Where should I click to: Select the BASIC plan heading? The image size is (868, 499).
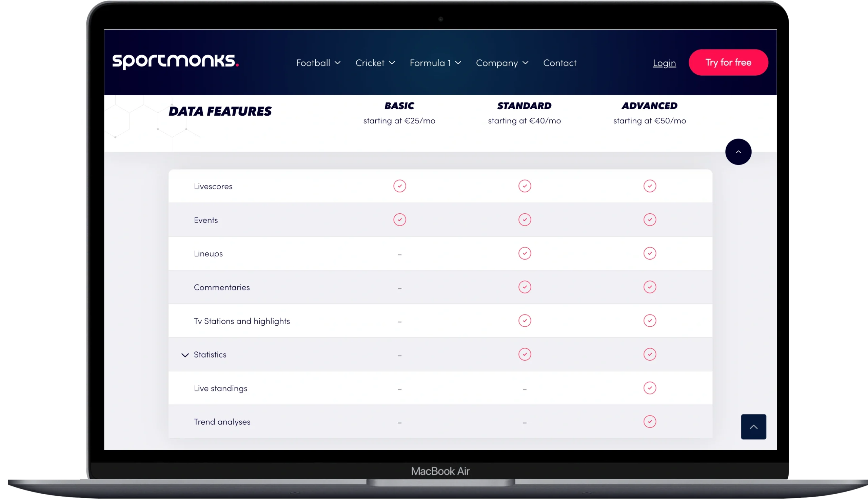pyautogui.click(x=399, y=106)
